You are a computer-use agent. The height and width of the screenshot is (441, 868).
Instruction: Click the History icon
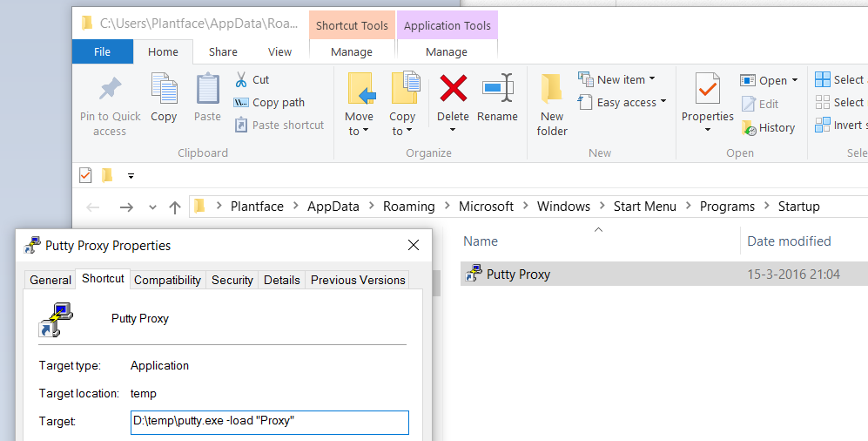click(x=749, y=128)
